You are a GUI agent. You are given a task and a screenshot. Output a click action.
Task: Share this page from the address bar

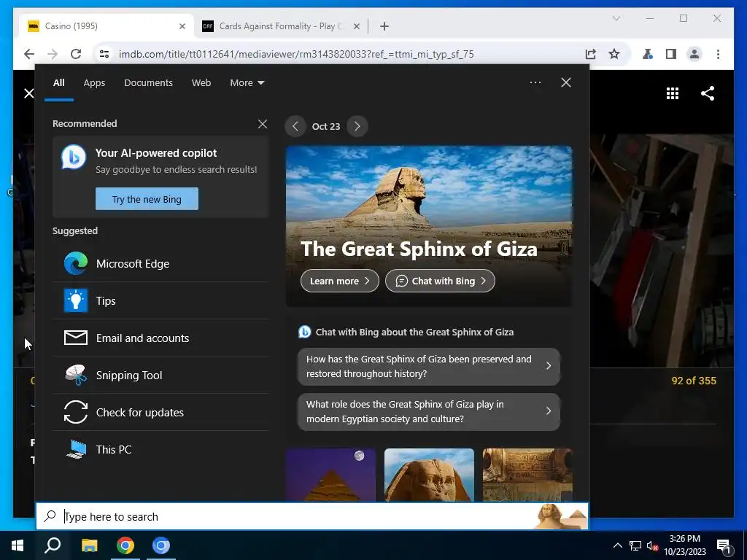pyautogui.click(x=591, y=54)
